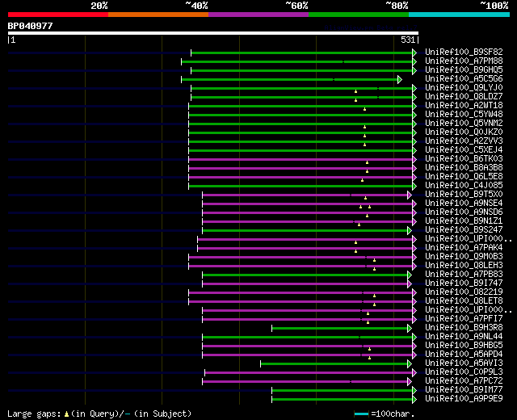This screenshot has height=420, width=517.
Task: Click the arrowhead ending the UniRef100_B9S247 bar
Action: [x=410, y=231]
